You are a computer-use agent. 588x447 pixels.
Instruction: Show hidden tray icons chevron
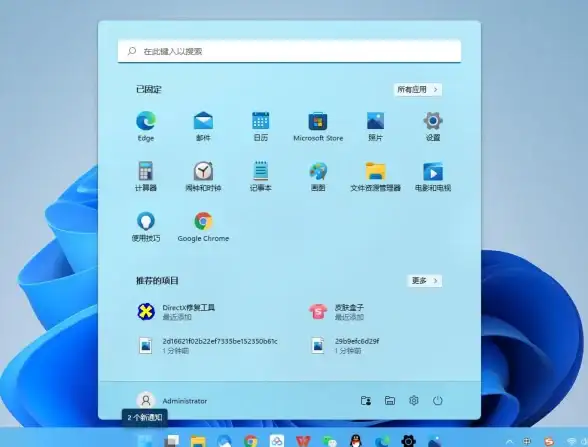click(509, 442)
